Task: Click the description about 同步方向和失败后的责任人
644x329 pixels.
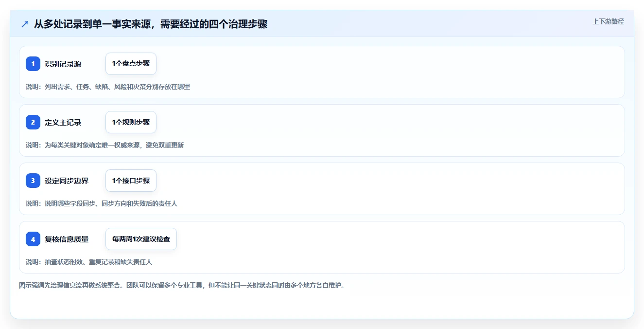Action: point(102,203)
